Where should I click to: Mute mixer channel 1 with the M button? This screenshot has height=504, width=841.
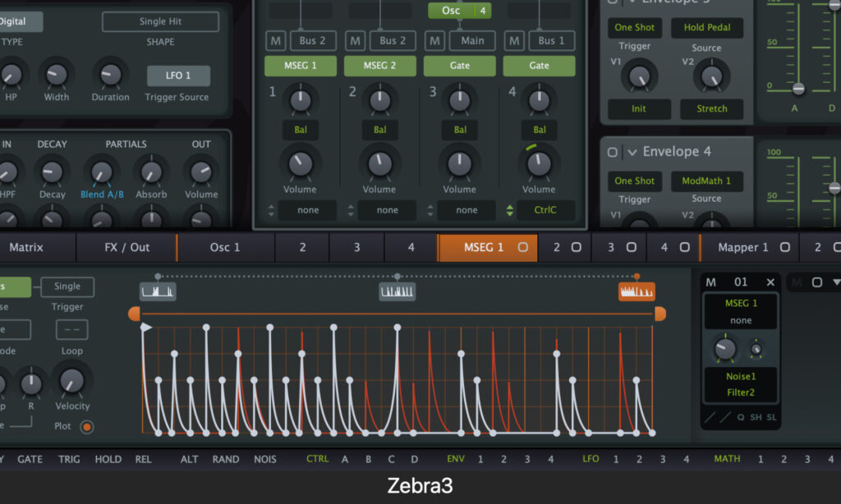275,40
